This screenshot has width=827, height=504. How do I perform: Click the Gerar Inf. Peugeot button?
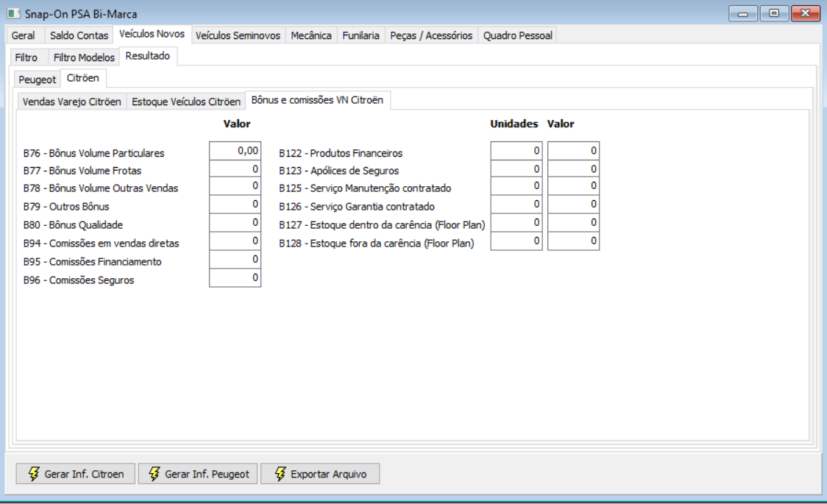pos(198,473)
